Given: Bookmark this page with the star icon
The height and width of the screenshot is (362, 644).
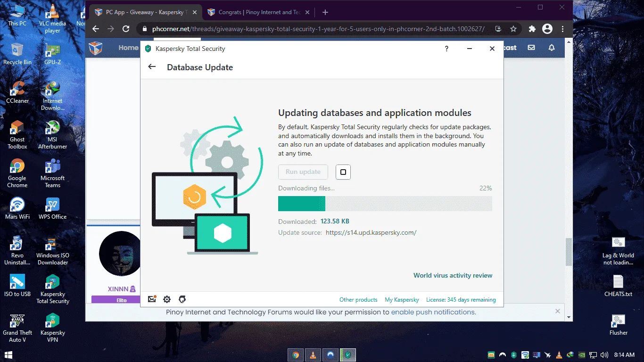Looking at the screenshot, I should 513,29.
